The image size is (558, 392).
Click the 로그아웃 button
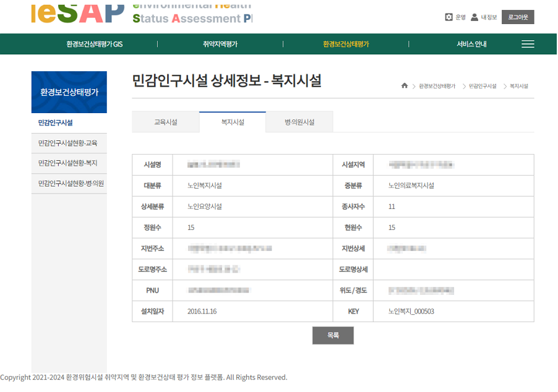[518, 17]
